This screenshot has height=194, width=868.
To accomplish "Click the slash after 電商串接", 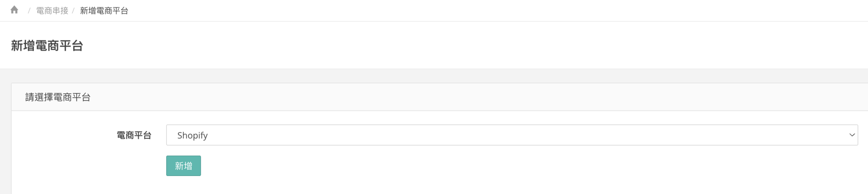I will 73,11.
